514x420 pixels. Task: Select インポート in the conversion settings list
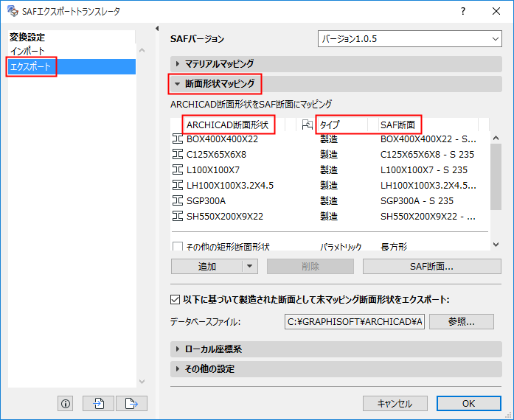[x=27, y=52]
